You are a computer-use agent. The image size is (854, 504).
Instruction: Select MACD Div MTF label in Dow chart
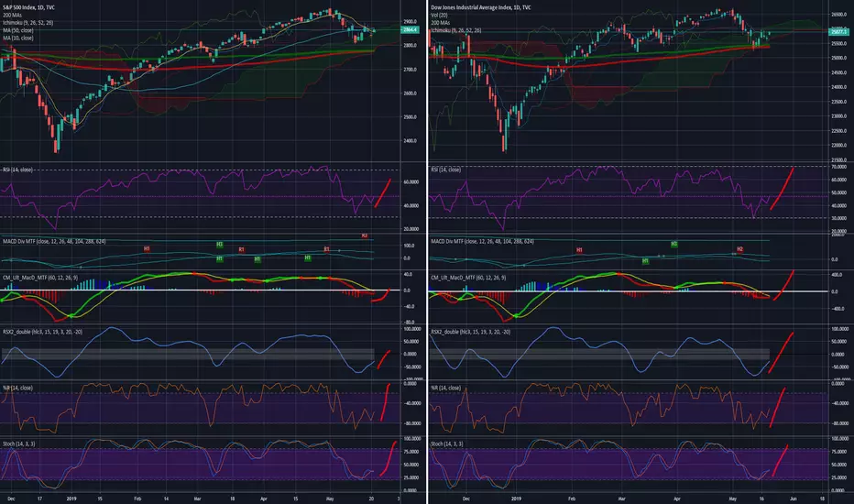482,241
